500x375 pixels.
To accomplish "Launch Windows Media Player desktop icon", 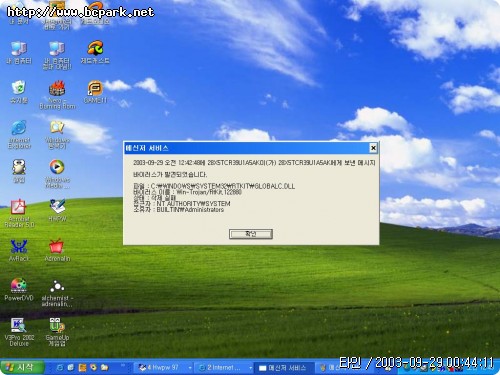I will pos(57,174).
